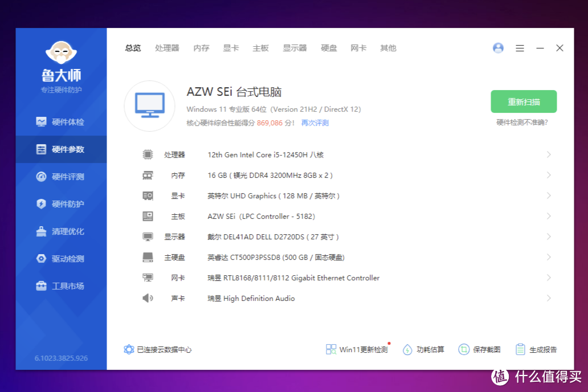Screen dimensions: 588x392
Task: Switch to the 内存 tab
Action: (x=201, y=48)
